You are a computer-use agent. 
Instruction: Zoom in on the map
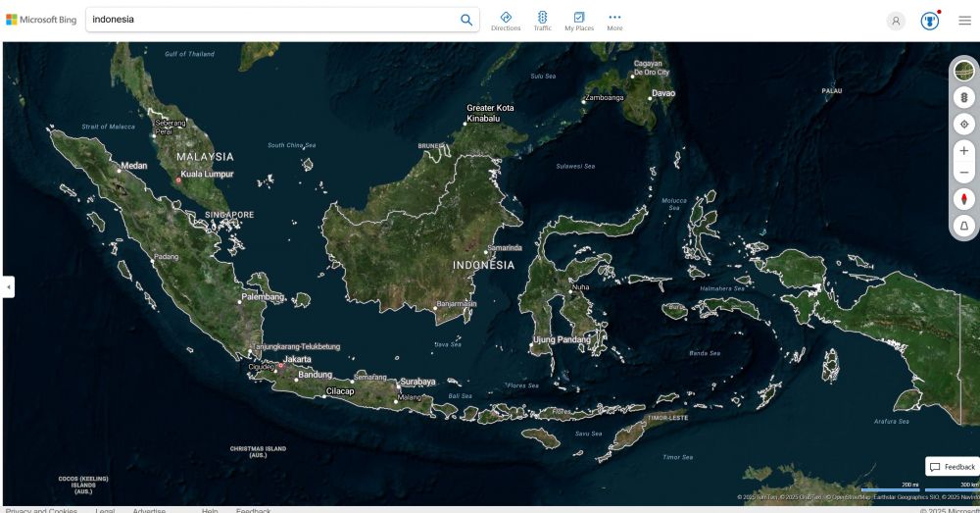(963, 151)
